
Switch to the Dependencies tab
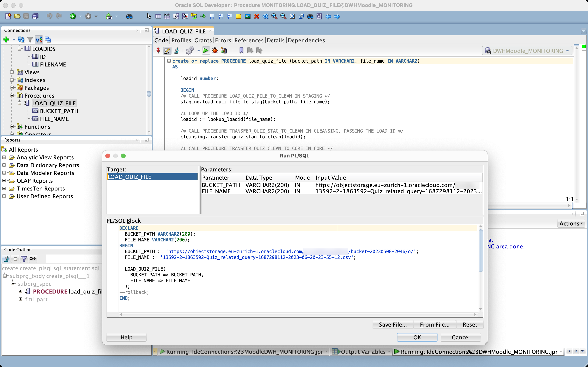[x=306, y=40]
